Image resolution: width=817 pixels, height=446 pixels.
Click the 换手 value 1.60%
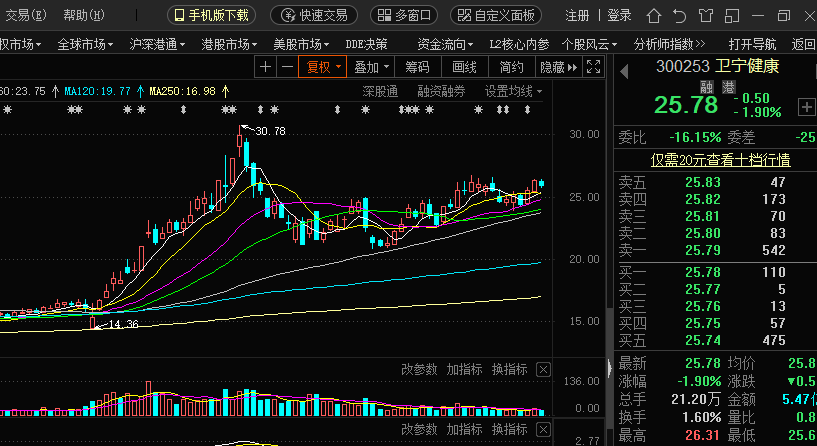[x=702, y=417]
